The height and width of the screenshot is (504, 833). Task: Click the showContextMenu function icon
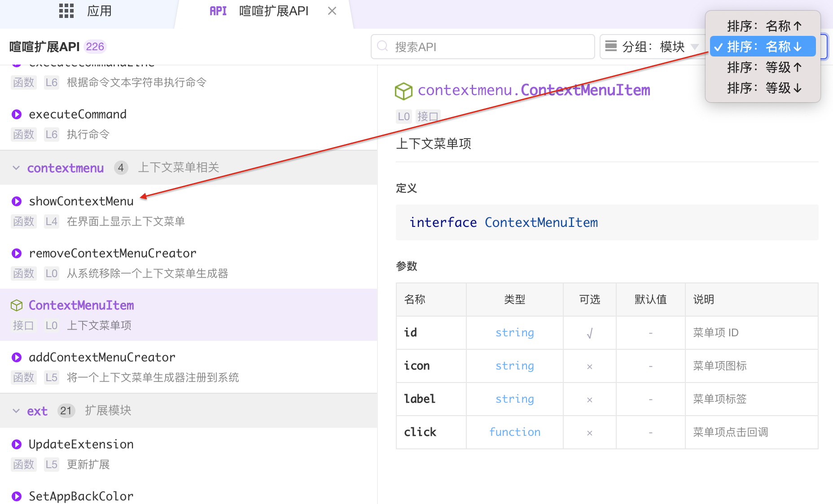(17, 201)
